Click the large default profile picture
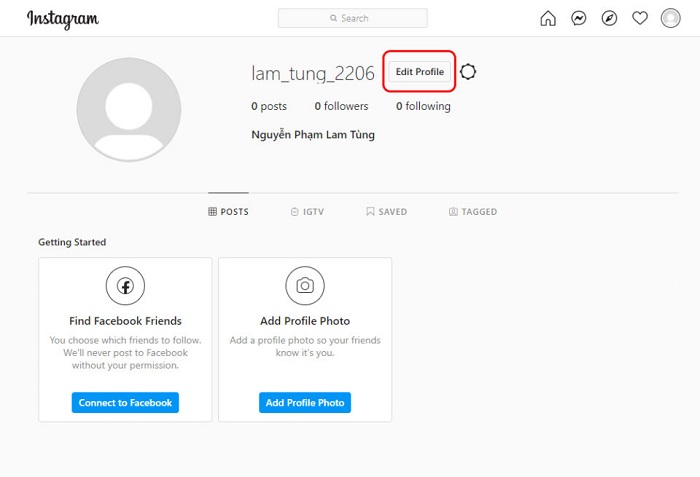This screenshot has width=700, height=477. click(129, 110)
